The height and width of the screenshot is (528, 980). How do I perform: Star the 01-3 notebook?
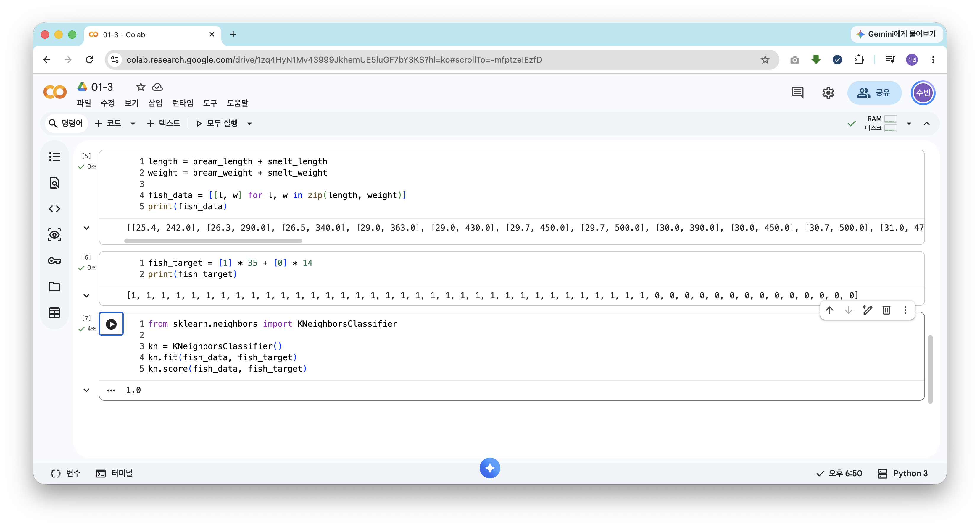(x=141, y=87)
